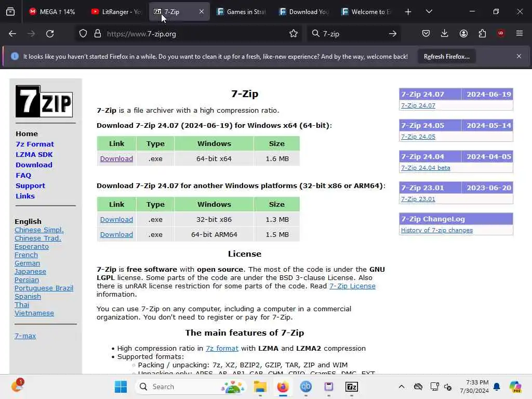532x399 pixels.
Task: Switch language to Chinese Simpl.
Action: coord(39,230)
